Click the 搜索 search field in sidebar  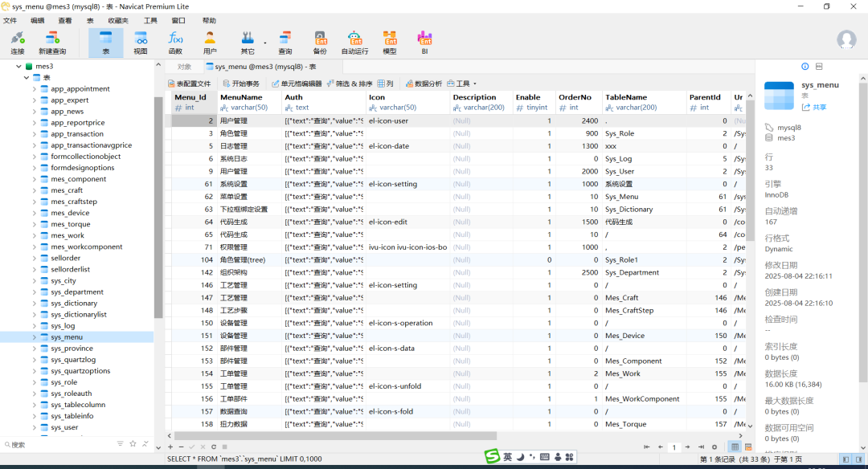pos(56,444)
